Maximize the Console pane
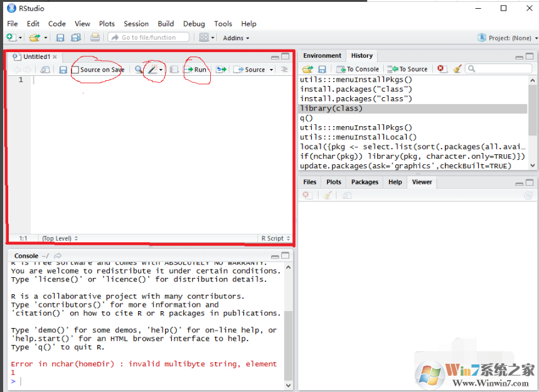 coord(286,256)
